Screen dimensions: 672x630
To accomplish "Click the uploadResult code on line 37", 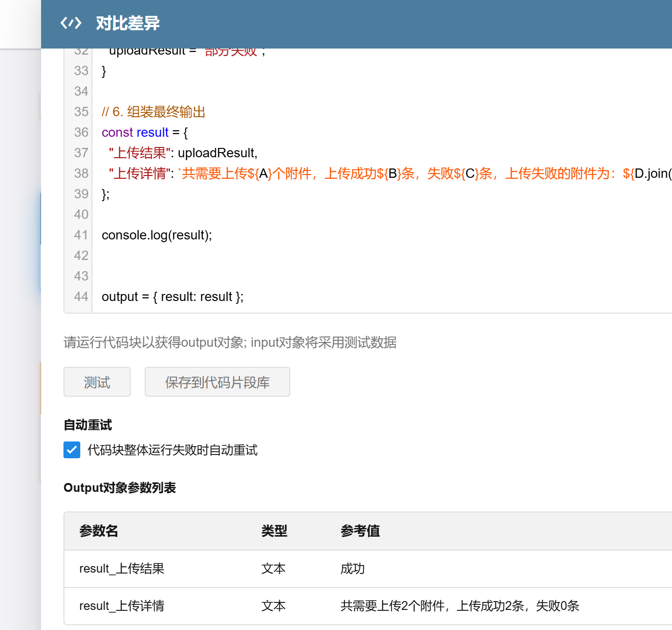I will pos(217,153).
